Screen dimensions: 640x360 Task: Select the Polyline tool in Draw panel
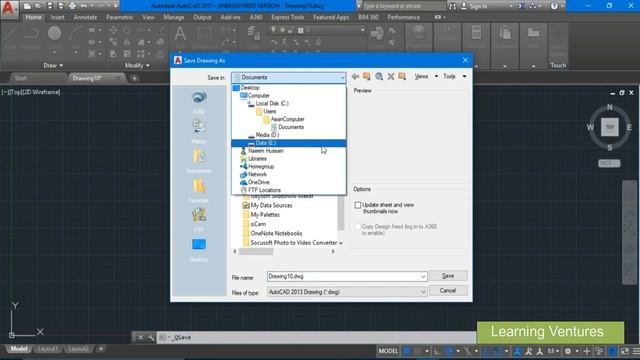[31, 38]
